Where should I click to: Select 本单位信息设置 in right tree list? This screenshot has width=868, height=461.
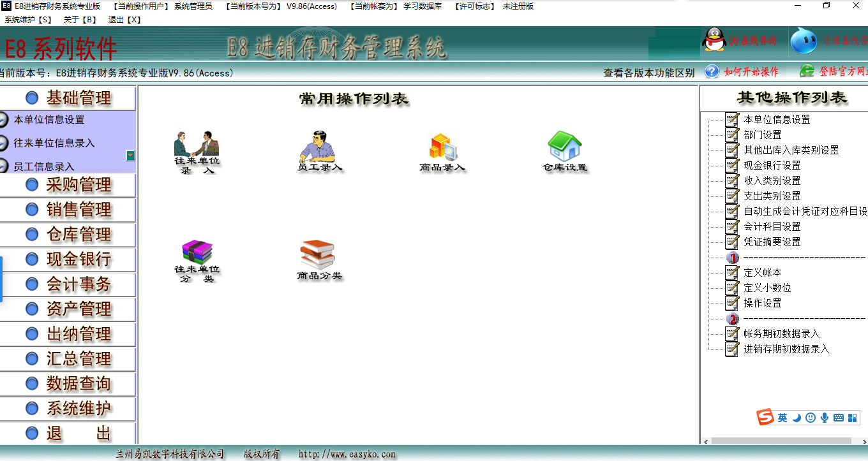click(x=777, y=119)
